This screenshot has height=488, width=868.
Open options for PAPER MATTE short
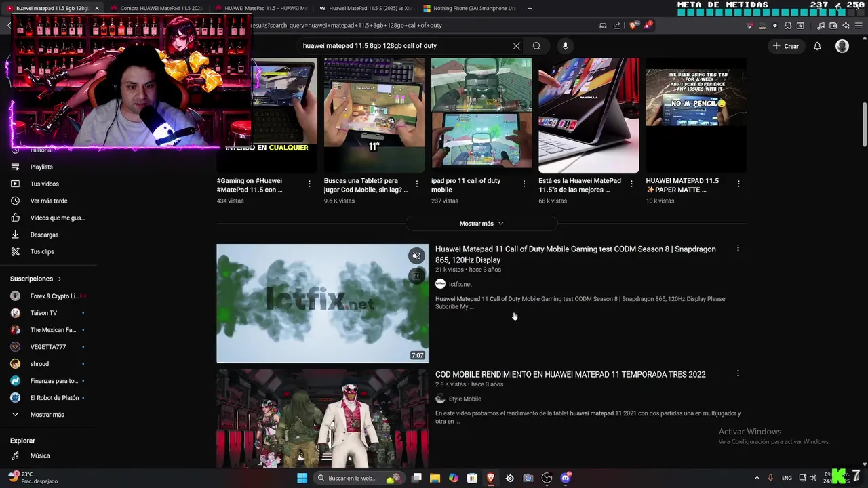pos(738,184)
